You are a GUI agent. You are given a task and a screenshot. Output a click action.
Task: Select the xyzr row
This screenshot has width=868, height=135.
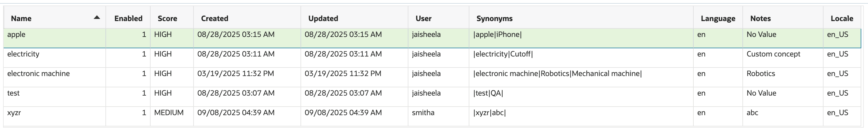[x=432, y=116]
